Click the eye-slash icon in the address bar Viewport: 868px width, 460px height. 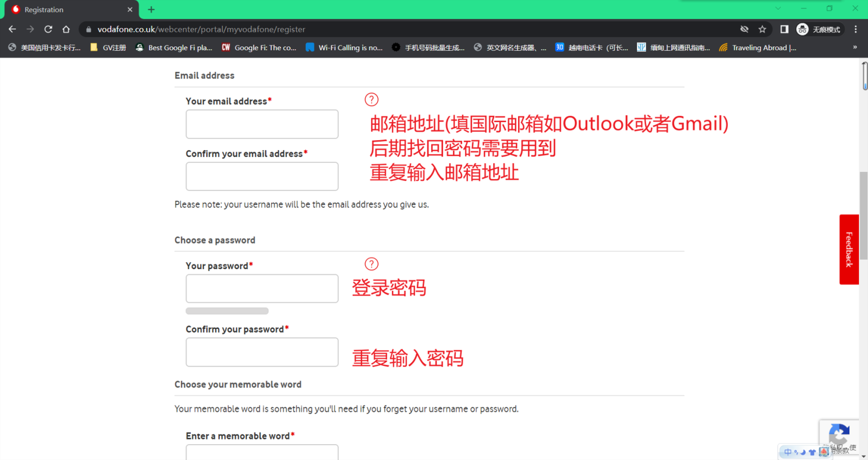click(744, 29)
